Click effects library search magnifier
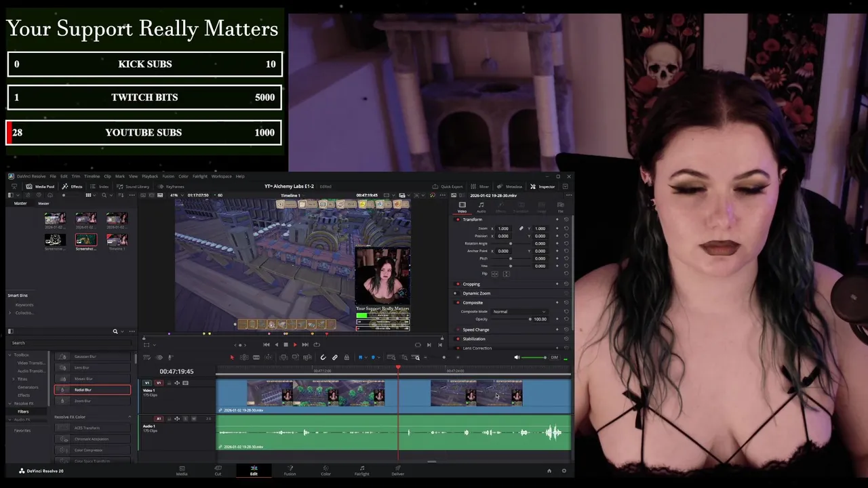 (x=115, y=331)
